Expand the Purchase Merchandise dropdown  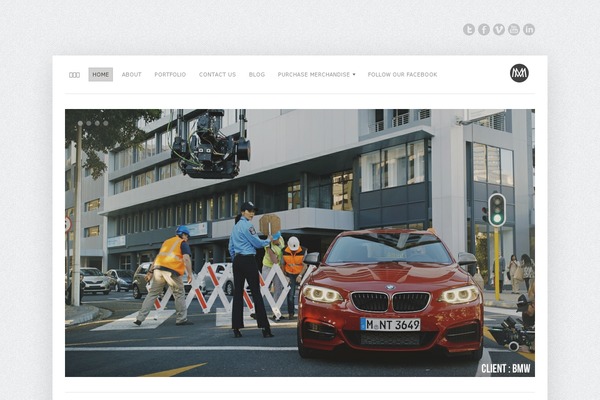[316, 75]
